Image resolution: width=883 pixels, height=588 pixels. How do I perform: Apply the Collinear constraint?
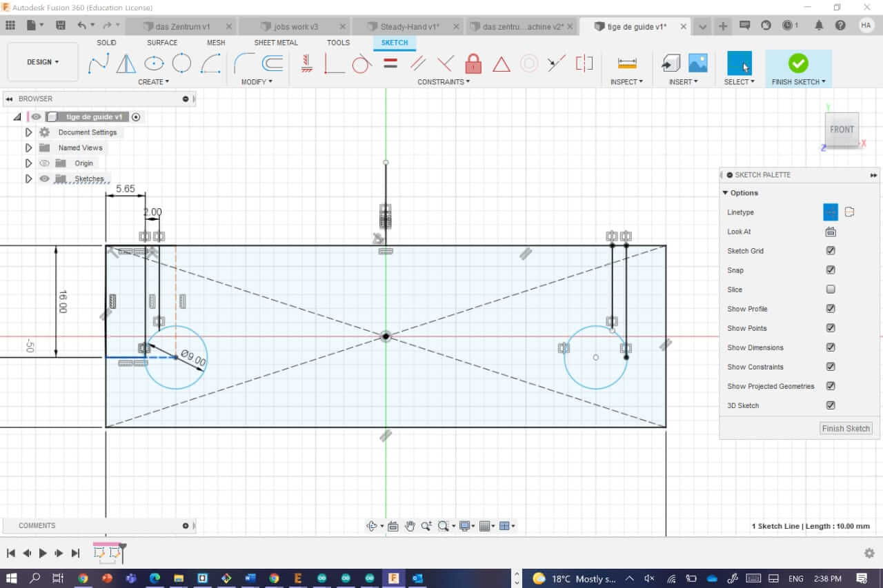coord(557,63)
